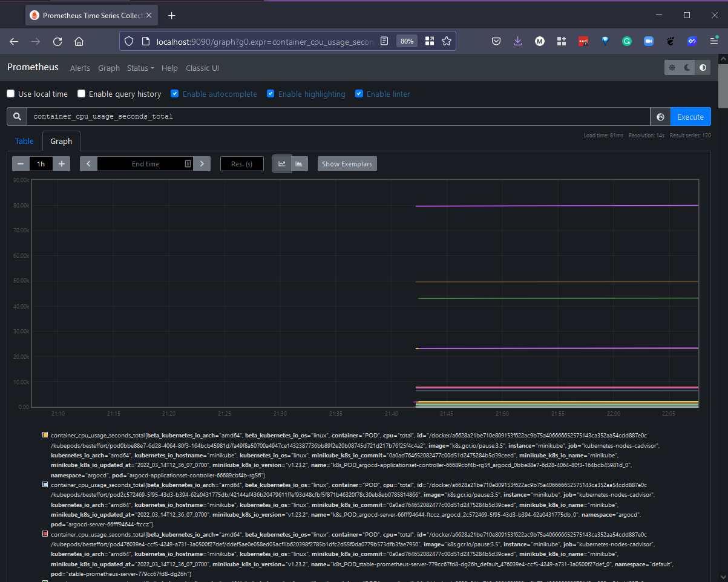
Task: Enable the Use local time checkbox
Action: 11,94
